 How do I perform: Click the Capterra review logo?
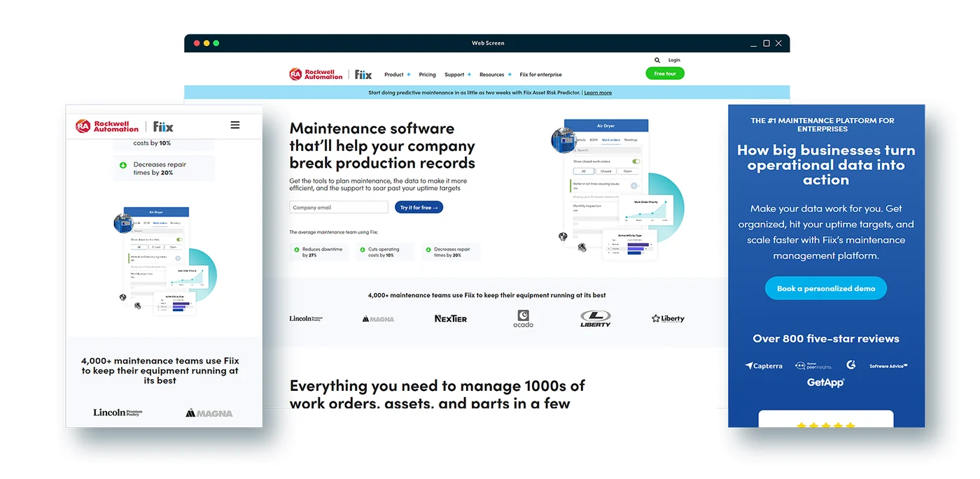tap(764, 366)
